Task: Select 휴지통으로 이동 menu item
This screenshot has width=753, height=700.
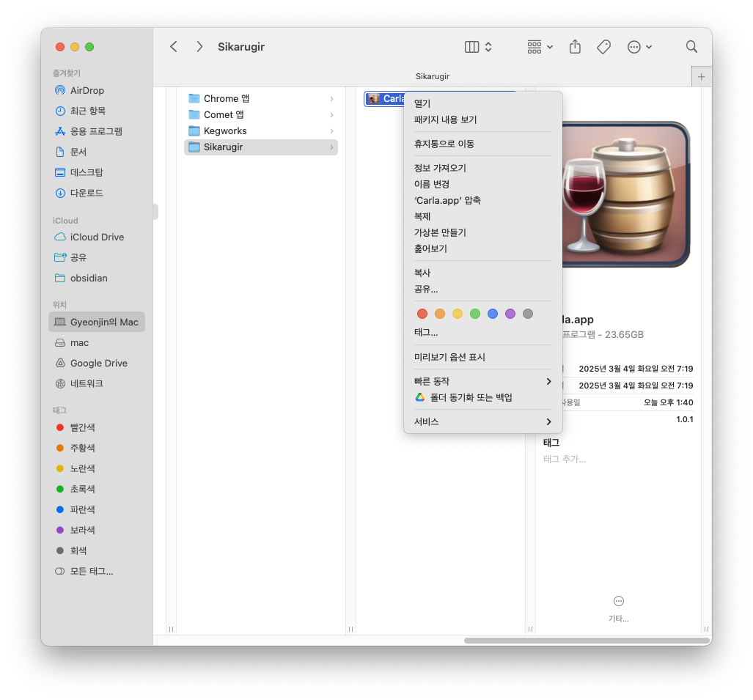Action: pos(444,144)
